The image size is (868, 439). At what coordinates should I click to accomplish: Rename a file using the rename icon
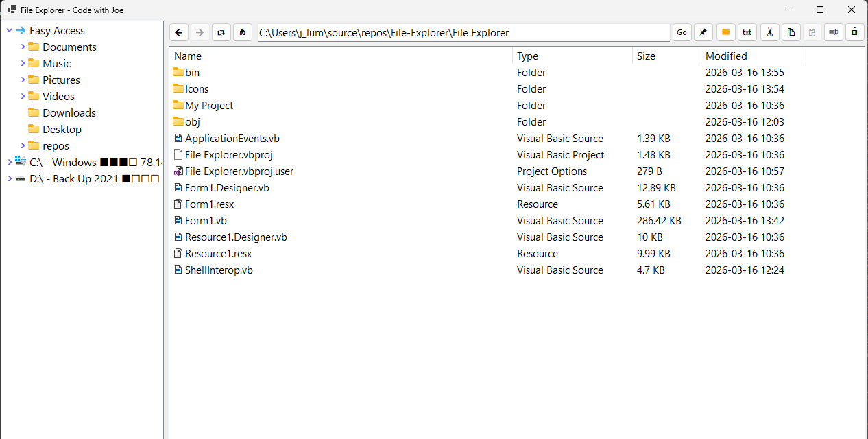(x=833, y=32)
